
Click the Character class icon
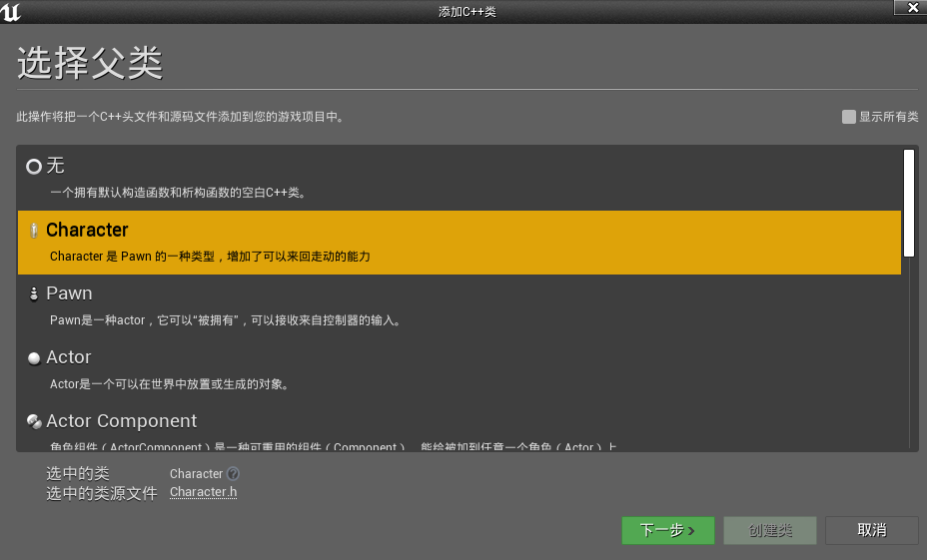(34, 231)
